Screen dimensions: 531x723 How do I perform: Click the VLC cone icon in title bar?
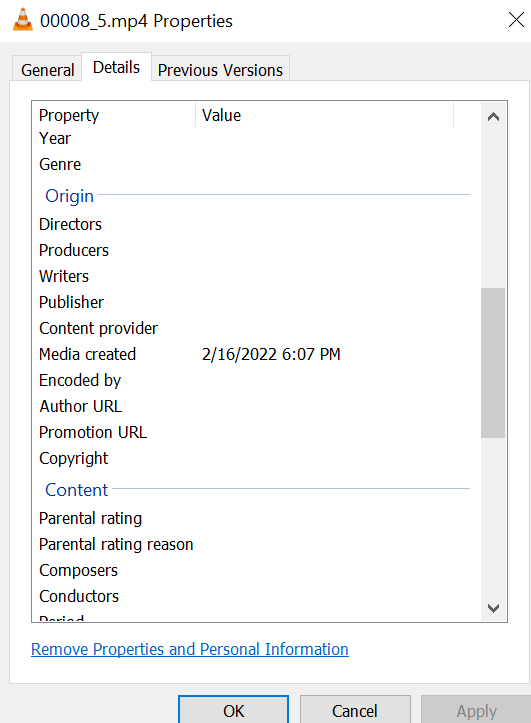[x=23, y=20]
